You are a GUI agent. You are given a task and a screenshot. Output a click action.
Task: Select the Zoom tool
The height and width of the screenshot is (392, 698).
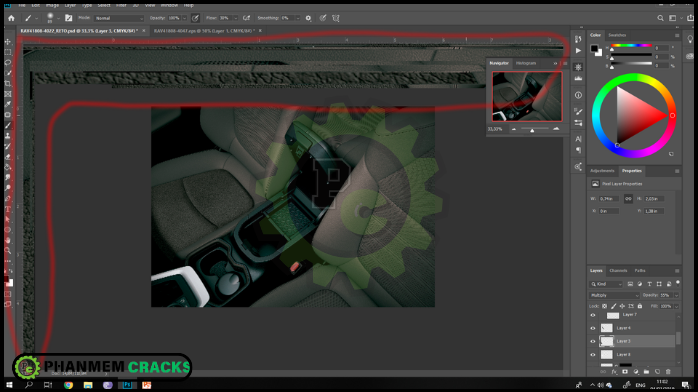pyautogui.click(x=8, y=251)
